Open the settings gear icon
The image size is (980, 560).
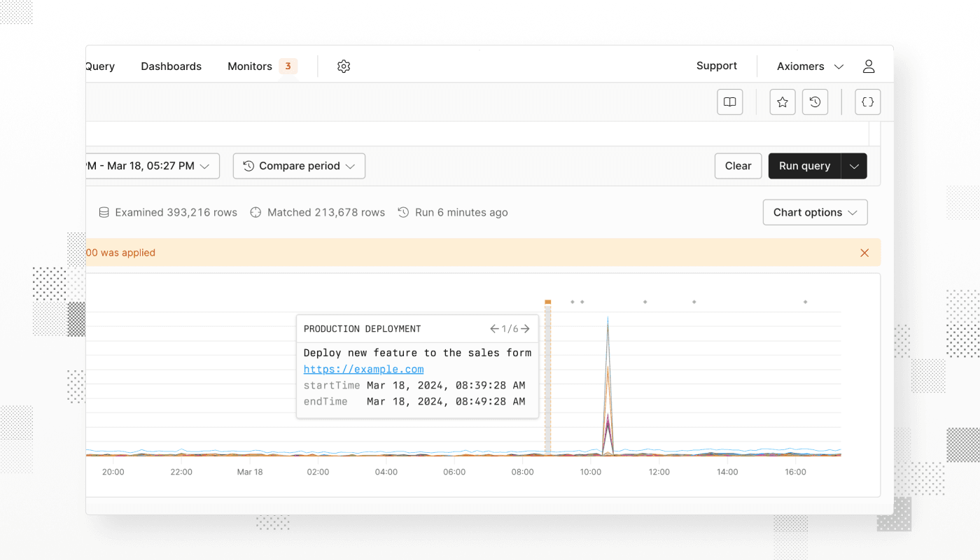(343, 66)
